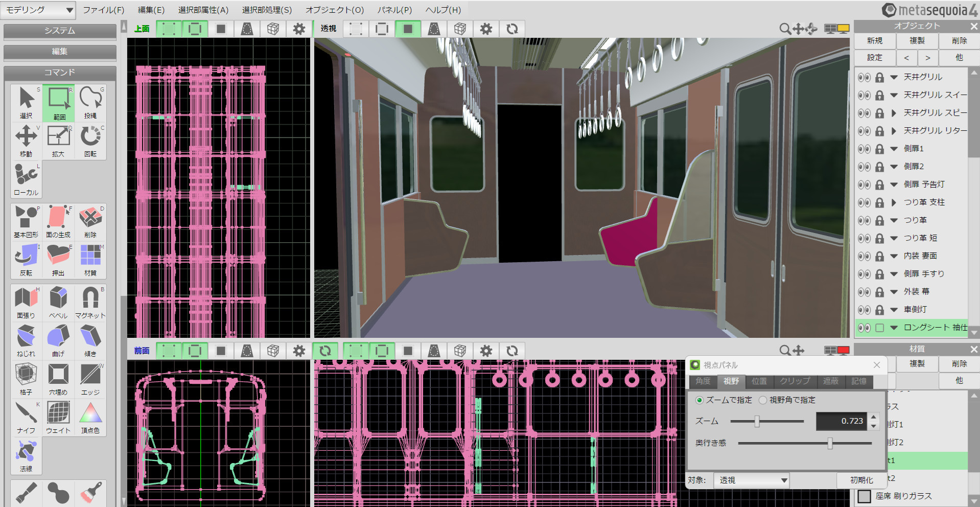Choose the ベベル bevel tool
The width and height of the screenshot is (980, 507).
59,303
